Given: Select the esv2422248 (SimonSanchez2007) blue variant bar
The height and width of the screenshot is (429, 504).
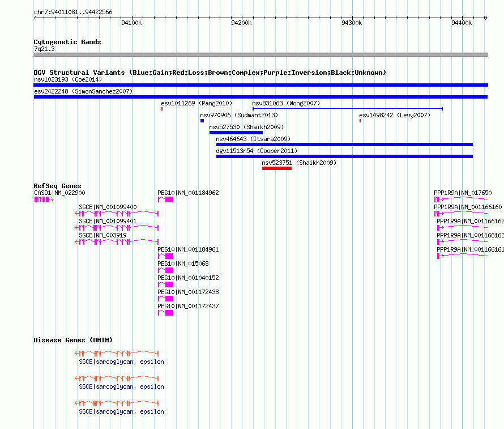Looking at the screenshot, I should (x=260, y=97).
